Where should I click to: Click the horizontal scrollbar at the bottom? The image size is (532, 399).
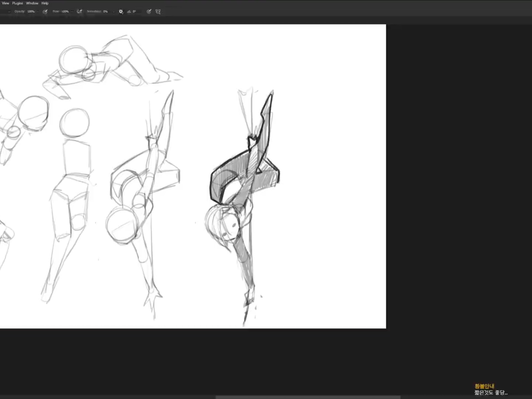pos(308,397)
